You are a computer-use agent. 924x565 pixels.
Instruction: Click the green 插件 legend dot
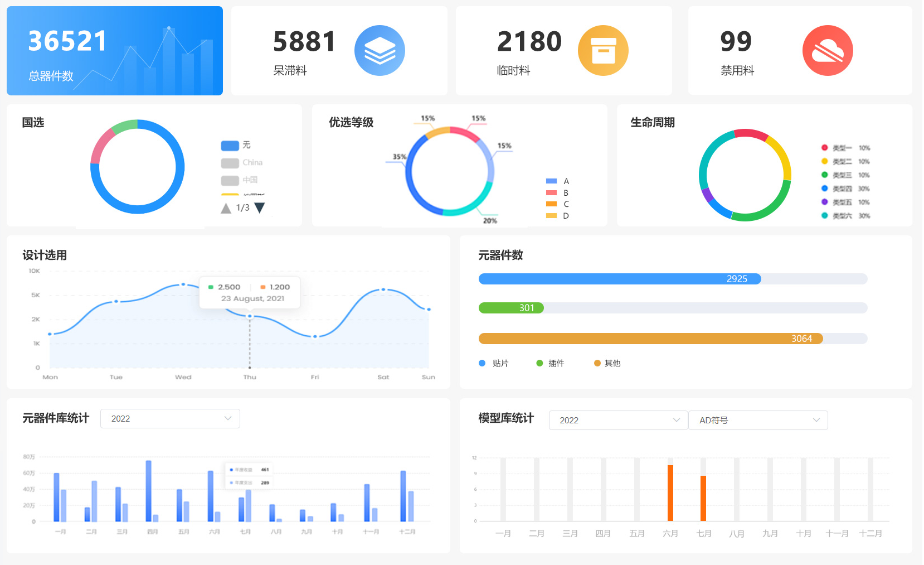[539, 363]
